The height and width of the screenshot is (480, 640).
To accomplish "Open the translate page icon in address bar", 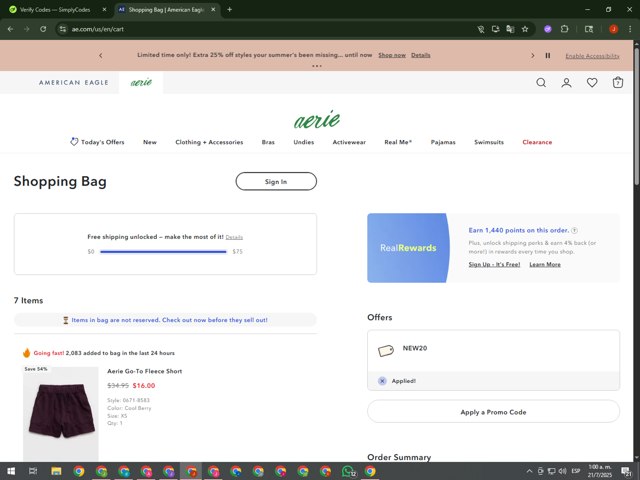I will tap(510, 29).
